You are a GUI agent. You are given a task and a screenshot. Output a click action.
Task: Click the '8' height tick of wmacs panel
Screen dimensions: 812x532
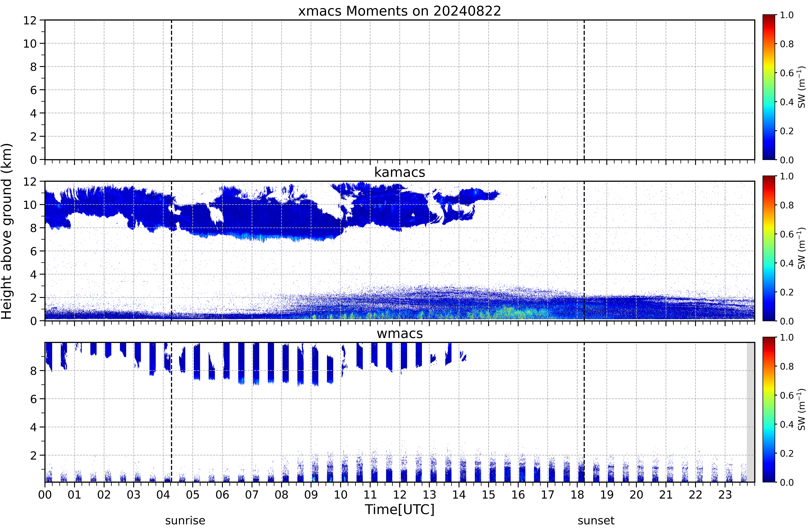[33, 371]
